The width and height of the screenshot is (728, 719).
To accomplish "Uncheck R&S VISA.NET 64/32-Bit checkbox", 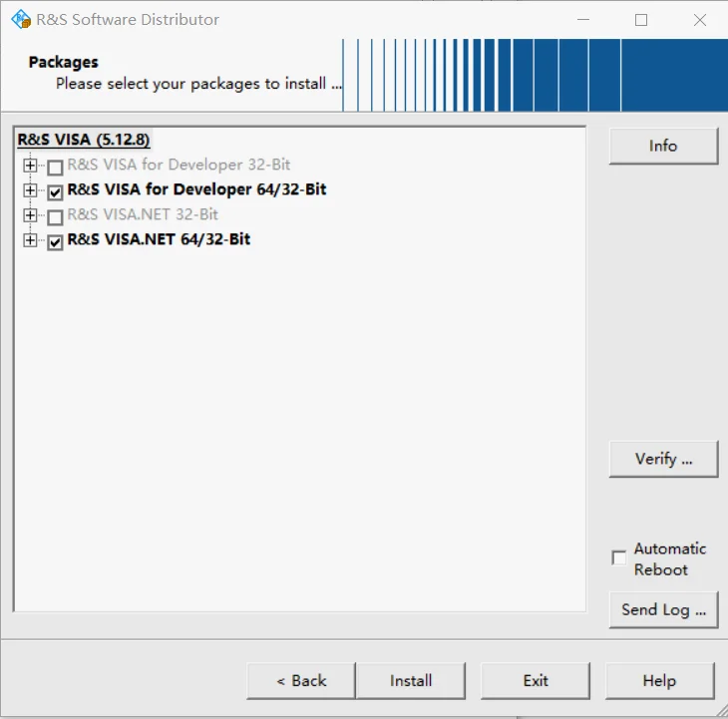I will tap(55, 242).
